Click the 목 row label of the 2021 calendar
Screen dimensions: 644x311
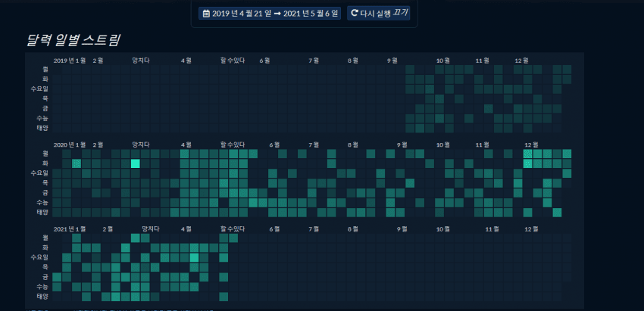tap(45, 267)
